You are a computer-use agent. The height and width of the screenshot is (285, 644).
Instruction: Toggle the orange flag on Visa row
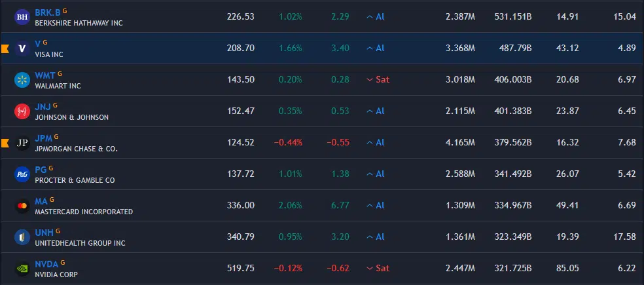click(x=5, y=48)
